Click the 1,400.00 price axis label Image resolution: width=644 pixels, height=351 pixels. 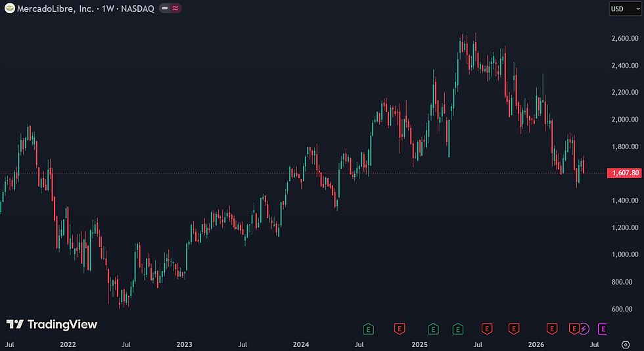[625, 200]
